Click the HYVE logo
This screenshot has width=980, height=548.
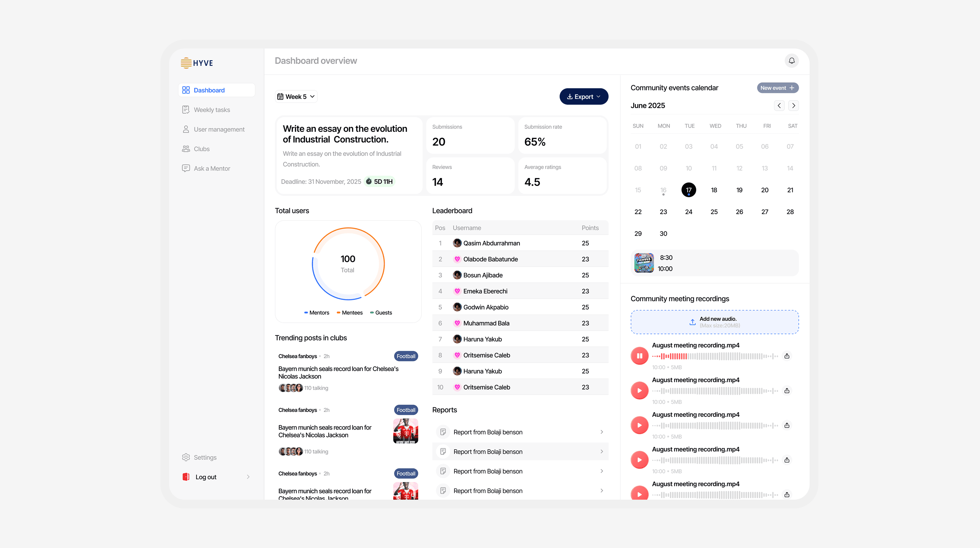(197, 63)
